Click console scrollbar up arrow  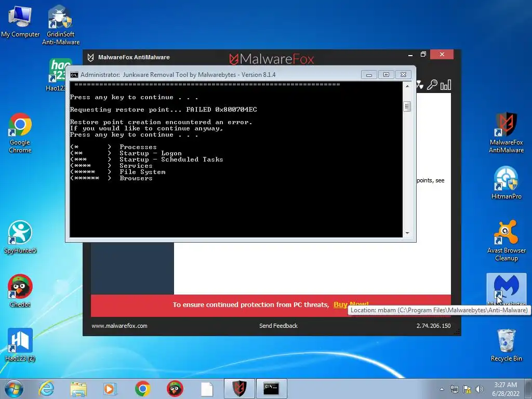(407, 86)
